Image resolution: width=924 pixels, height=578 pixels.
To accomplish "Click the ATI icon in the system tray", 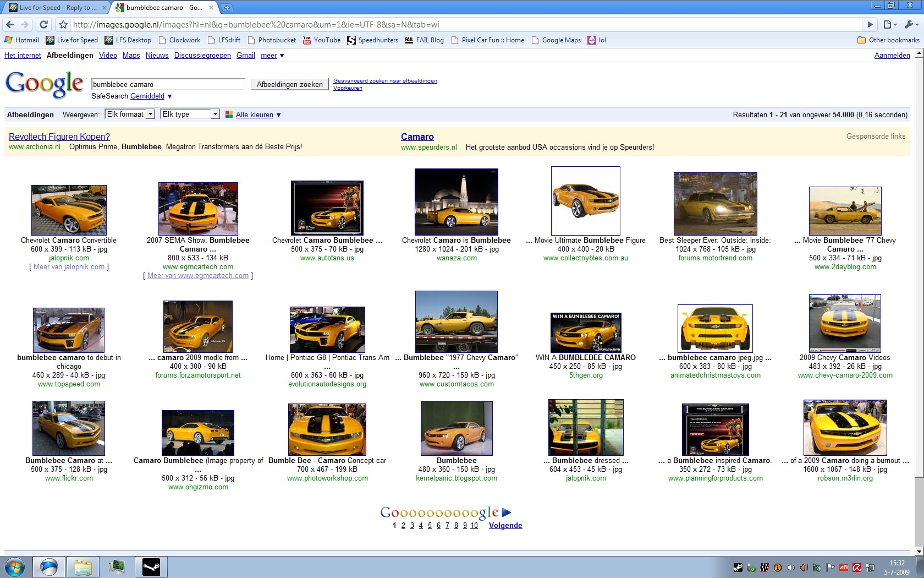I will pos(844,568).
